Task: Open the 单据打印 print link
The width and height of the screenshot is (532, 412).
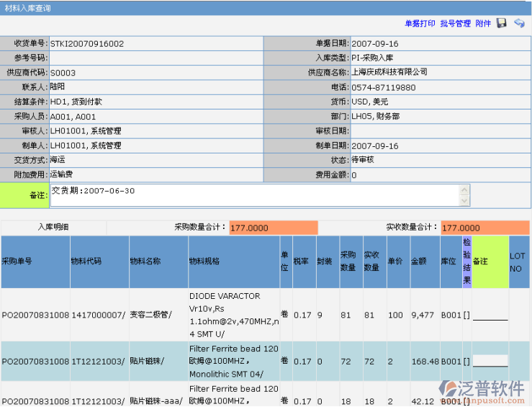Action: coord(420,24)
